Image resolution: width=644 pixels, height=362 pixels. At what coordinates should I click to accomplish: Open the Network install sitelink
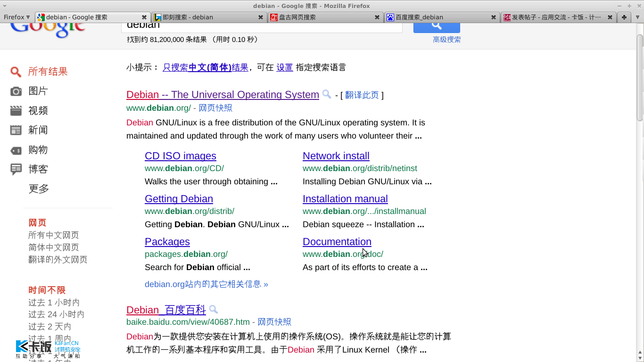point(336,156)
